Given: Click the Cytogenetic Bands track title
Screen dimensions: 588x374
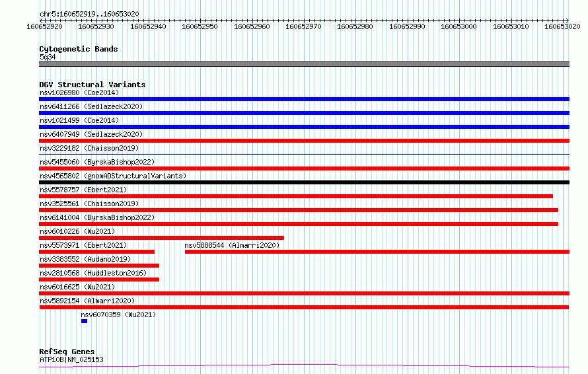Looking at the screenshot, I should pyautogui.click(x=79, y=49).
